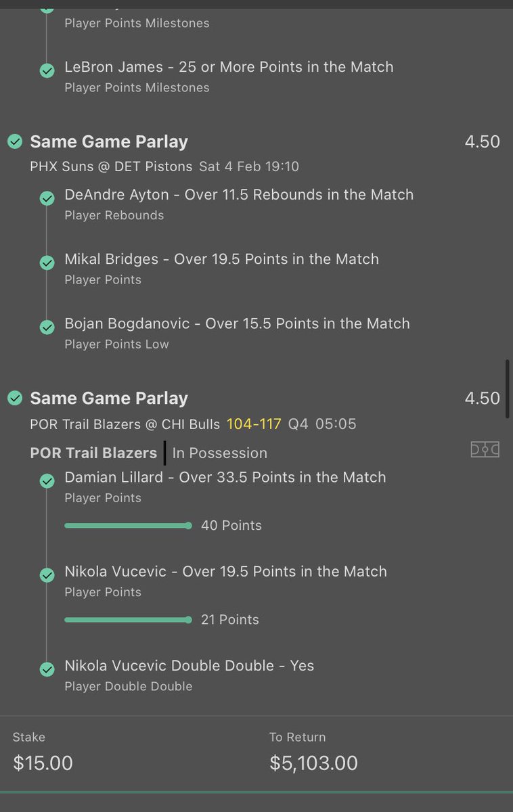This screenshot has height=812, width=513.
Task: Click check icon beside Damian Lillard points
Action: point(47,480)
